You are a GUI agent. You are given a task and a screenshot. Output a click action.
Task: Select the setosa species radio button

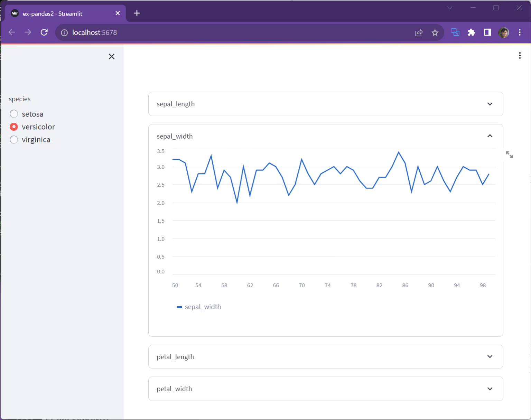click(14, 114)
